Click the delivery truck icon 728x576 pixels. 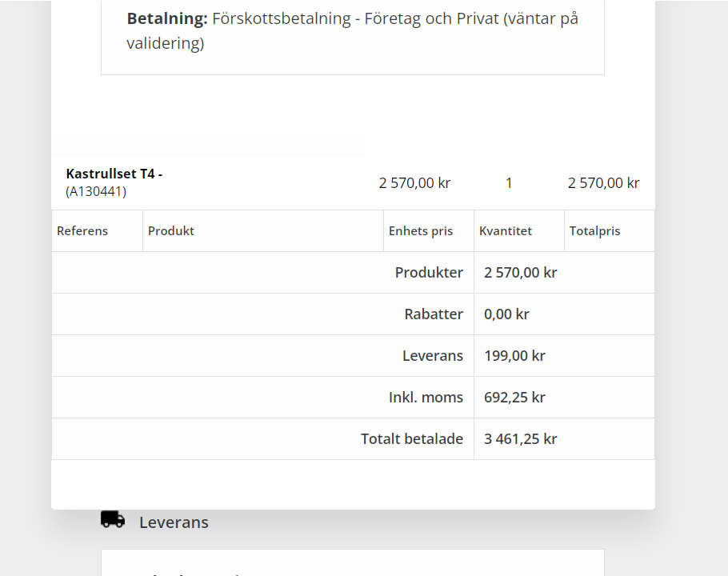pyautogui.click(x=113, y=520)
